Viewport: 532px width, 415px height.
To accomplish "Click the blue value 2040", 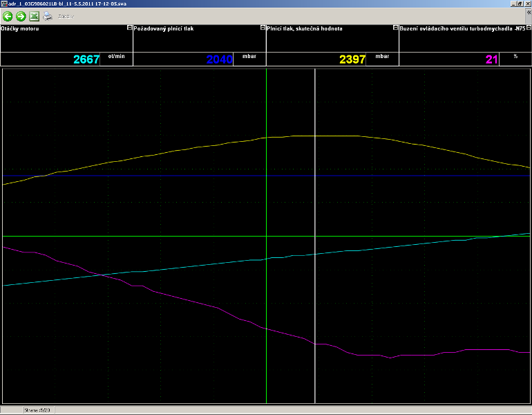I will (x=220, y=59).
